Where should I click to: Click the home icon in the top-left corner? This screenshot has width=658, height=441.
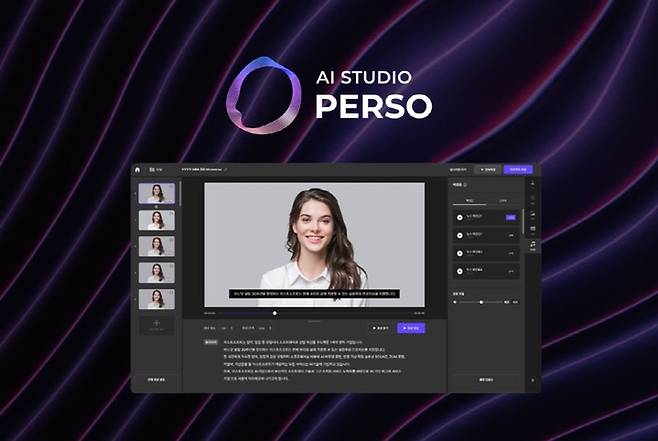coord(138,170)
